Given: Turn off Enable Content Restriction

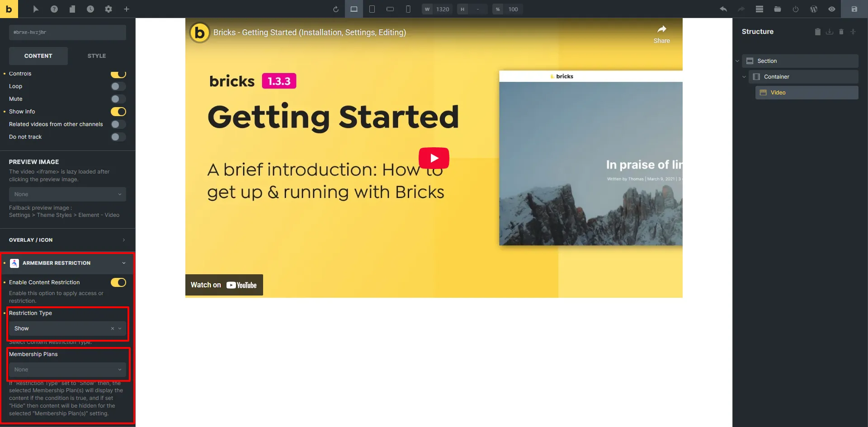Looking at the screenshot, I should (x=118, y=282).
